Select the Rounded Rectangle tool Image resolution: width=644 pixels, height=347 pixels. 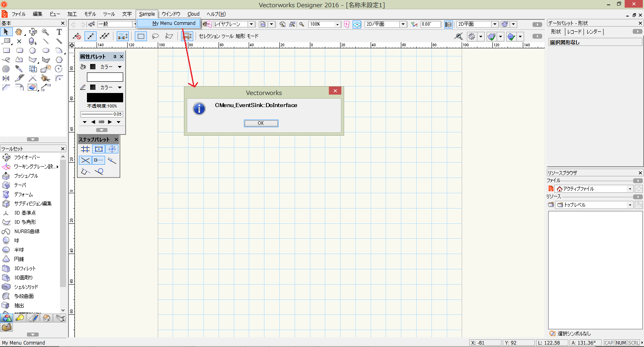[19, 50]
